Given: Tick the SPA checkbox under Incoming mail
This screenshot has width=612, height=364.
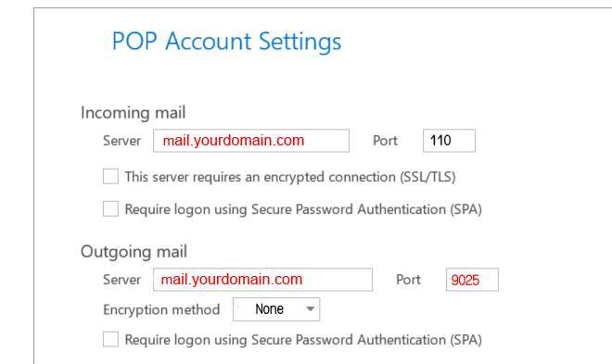Looking at the screenshot, I should (110, 209).
